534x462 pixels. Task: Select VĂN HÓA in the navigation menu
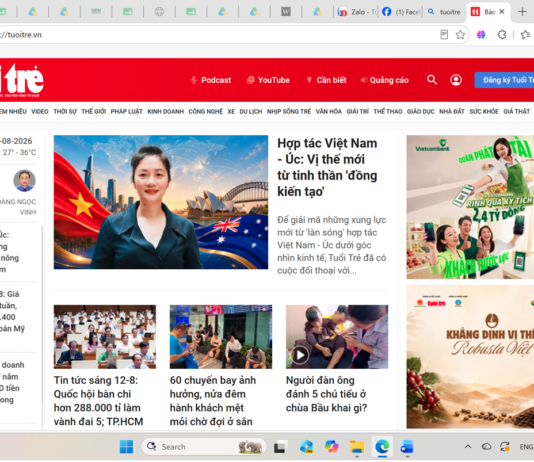[329, 111]
